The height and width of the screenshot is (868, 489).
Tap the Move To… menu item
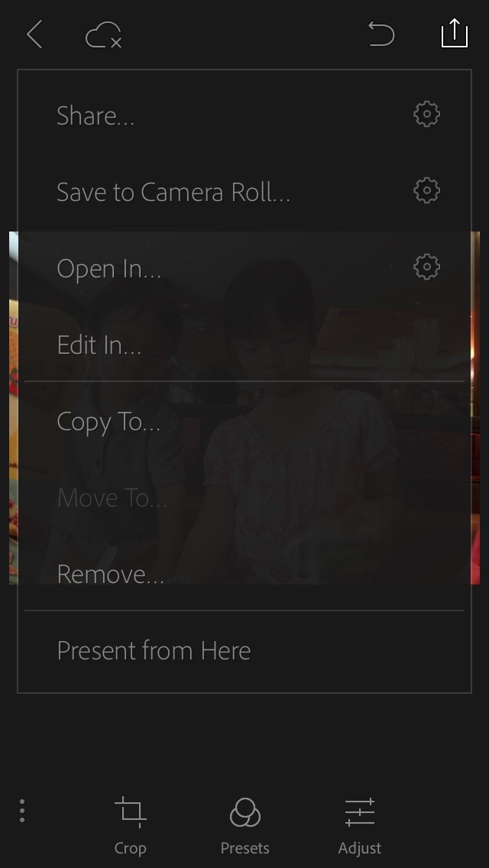(x=112, y=498)
